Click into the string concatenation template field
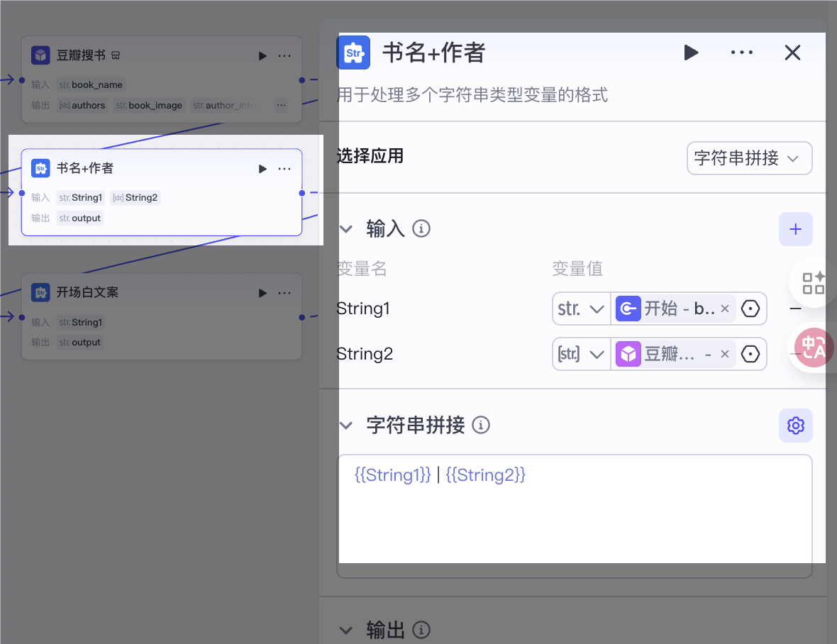This screenshot has height=644, width=837. tap(575, 516)
